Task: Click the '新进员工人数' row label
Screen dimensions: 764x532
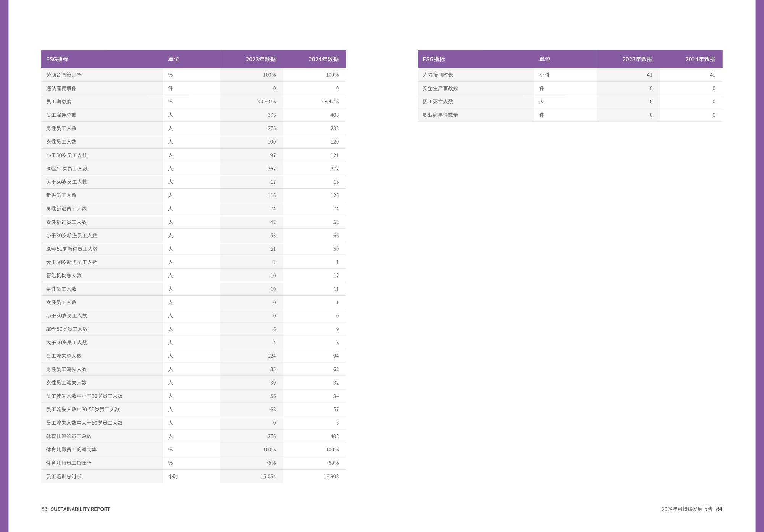Action: 61,195
